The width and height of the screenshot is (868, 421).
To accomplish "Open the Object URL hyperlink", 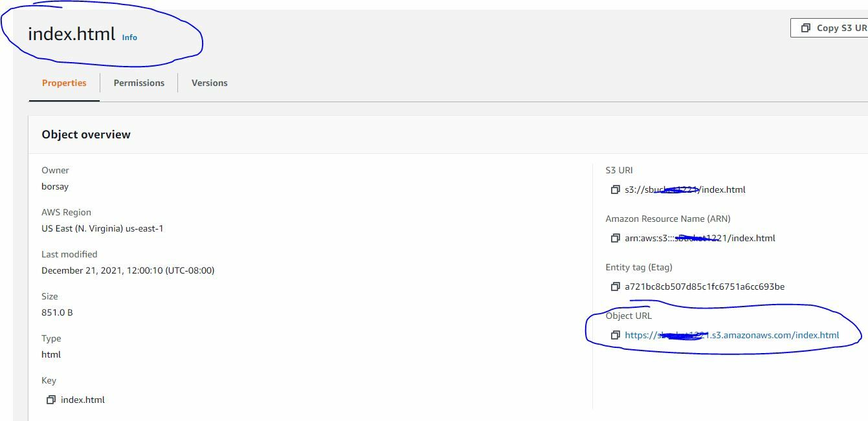I will (731, 335).
